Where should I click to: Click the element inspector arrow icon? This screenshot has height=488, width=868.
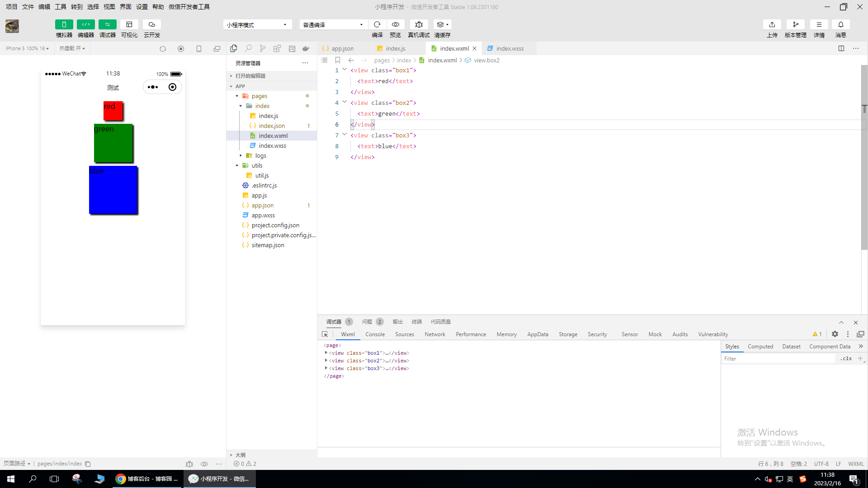click(x=325, y=334)
